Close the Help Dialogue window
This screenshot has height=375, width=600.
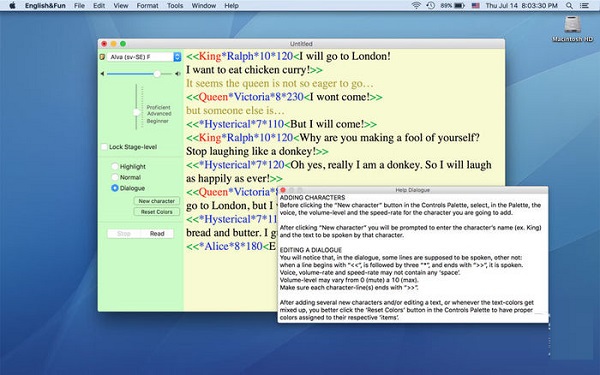(283, 190)
